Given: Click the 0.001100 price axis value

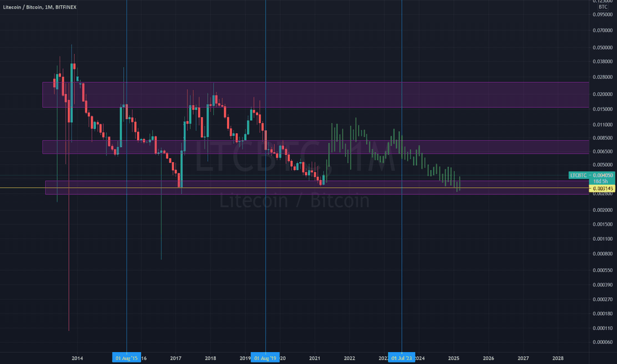Looking at the screenshot, I should coord(603,239).
